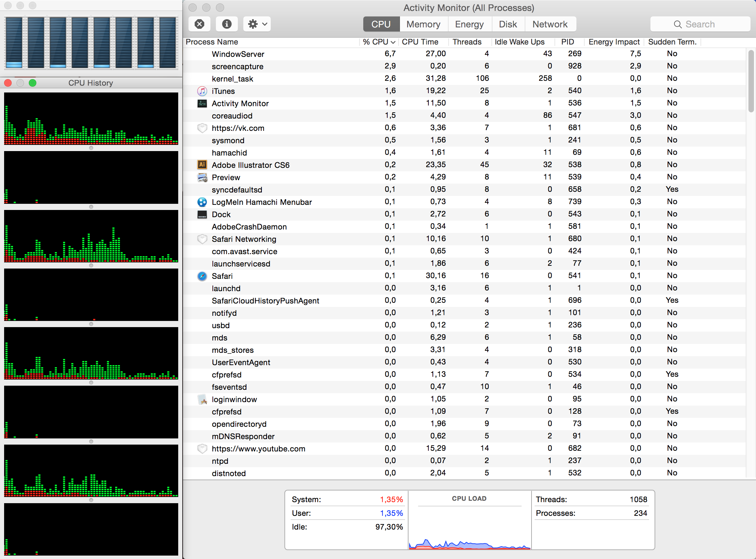756x559 pixels.
Task: Select the iTunes process icon
Action: pyautogui.click(x=202, y=91)
